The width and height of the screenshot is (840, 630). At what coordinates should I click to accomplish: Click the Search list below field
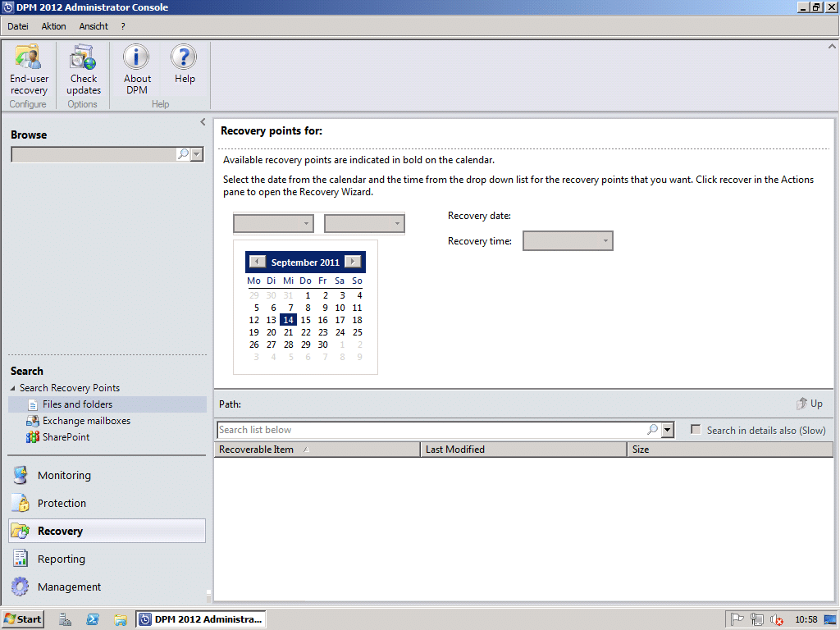(431, 430)
